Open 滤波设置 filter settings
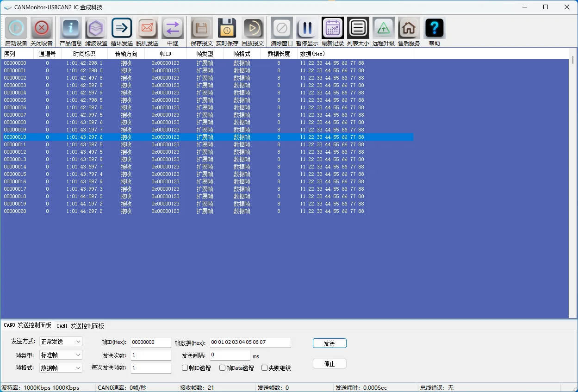 click(x=96, y=28)
